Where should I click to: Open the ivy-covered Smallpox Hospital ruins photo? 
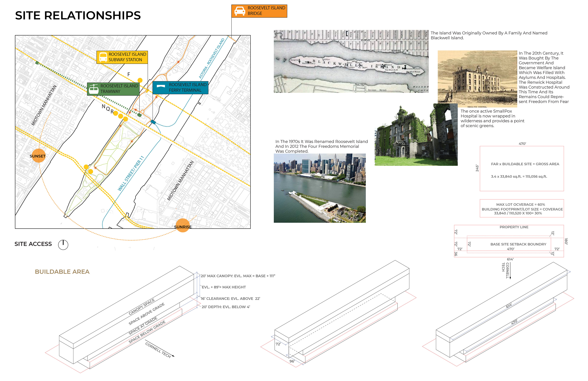[x=416, y=135]
